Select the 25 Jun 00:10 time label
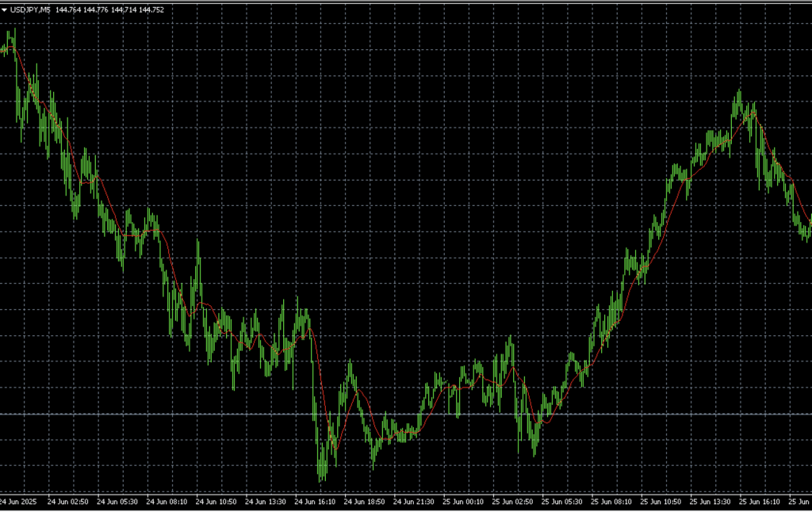 pos(463,502)
